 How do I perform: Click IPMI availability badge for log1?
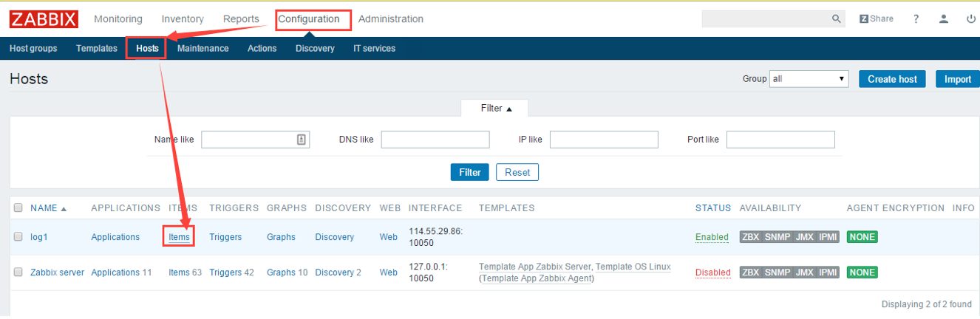click(x=828, y=237)
